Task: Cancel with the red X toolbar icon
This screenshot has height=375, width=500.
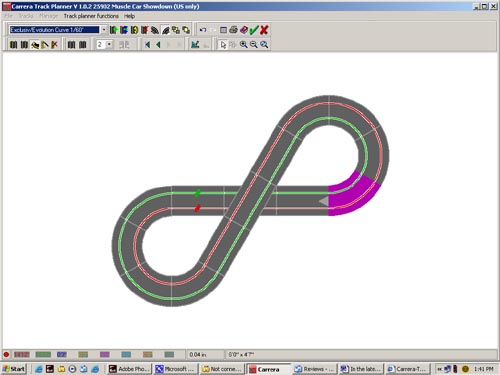Action: click(x=264, y=30)
